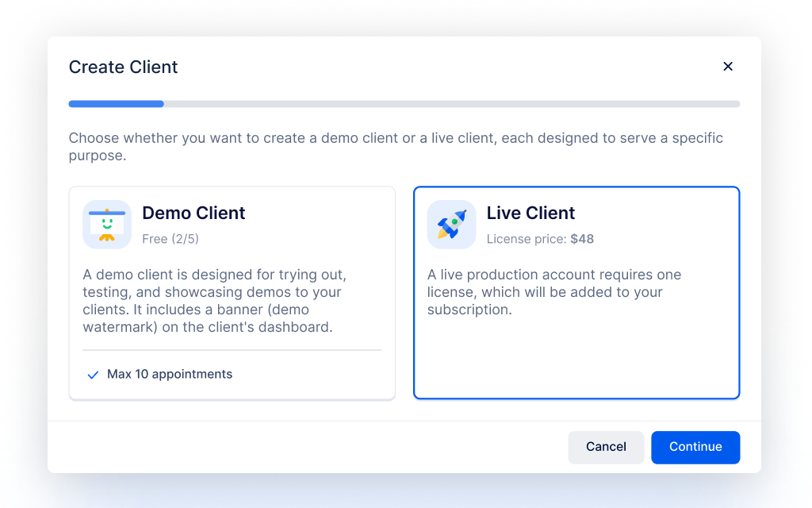
Task: Cancel the client creation
Action: pyautogui.click(x=606, y=447)
